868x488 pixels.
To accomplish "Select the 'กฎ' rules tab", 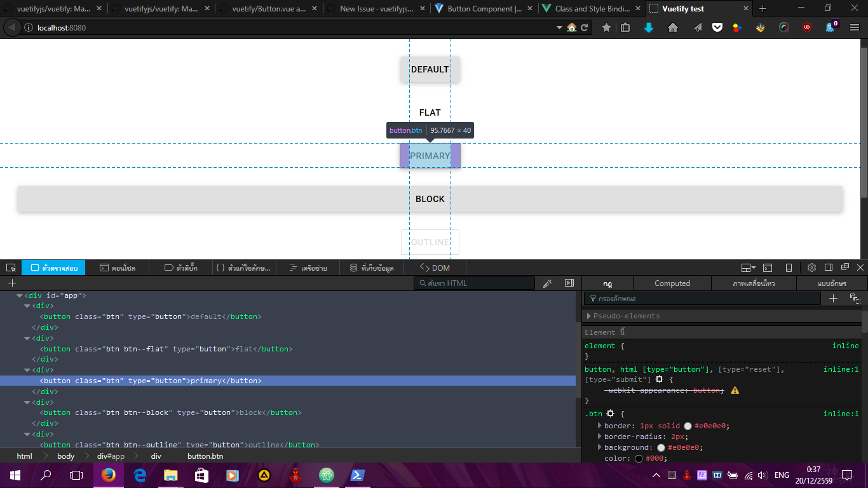I will 608,283.
